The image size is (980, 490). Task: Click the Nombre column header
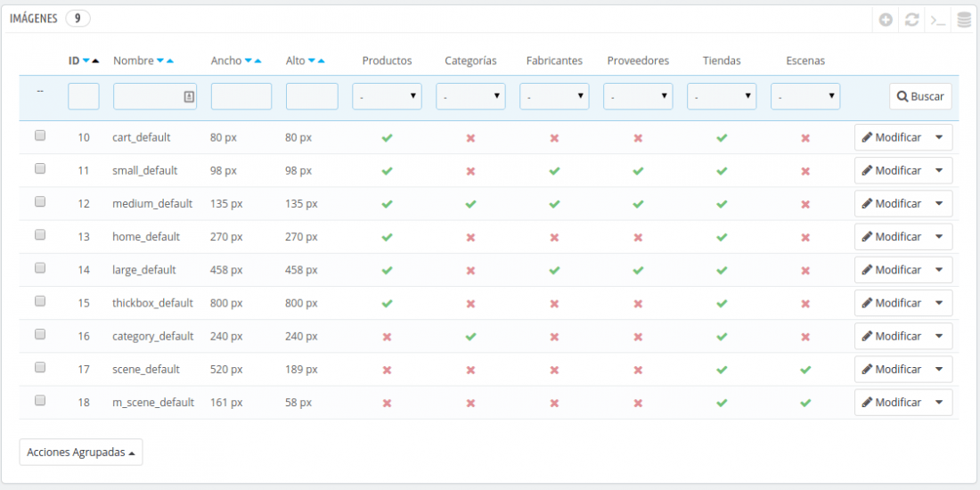(x=133, y=61)
